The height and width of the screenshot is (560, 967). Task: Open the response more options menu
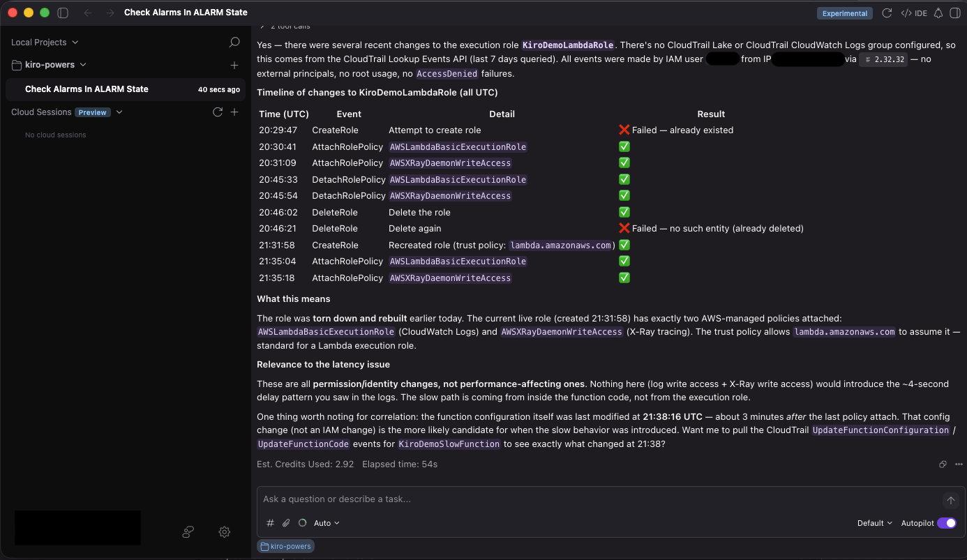(x=959, y=464)
